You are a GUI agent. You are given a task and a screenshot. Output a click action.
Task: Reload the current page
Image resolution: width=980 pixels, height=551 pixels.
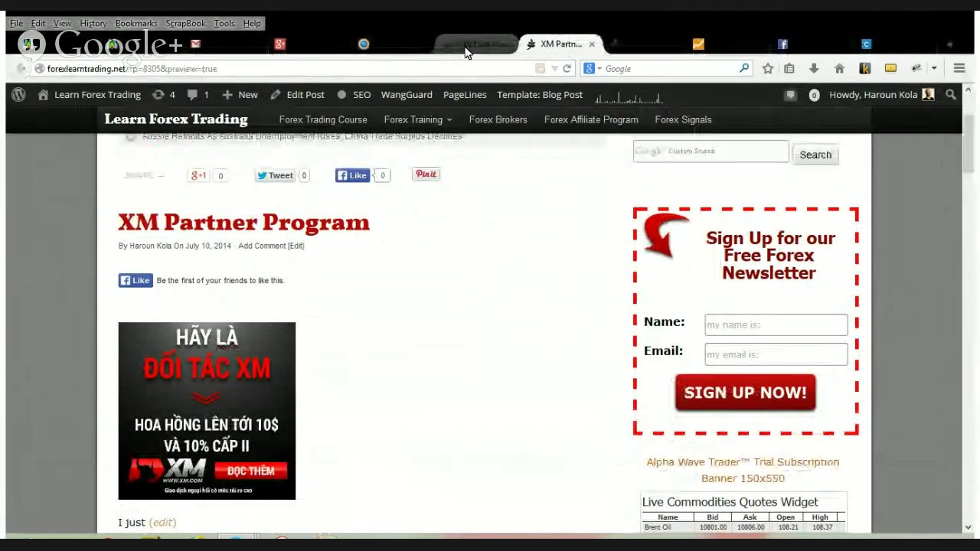[x=567, y=69]
